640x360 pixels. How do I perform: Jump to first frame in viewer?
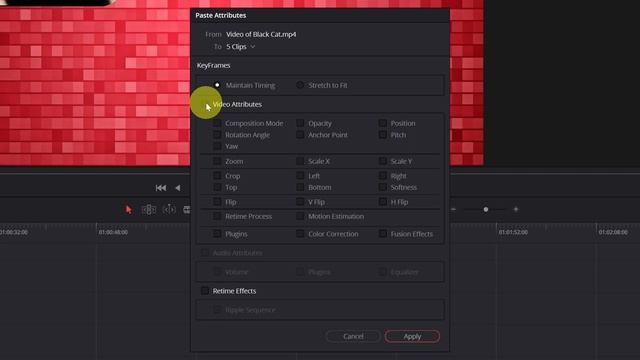[x=161, y=188]
